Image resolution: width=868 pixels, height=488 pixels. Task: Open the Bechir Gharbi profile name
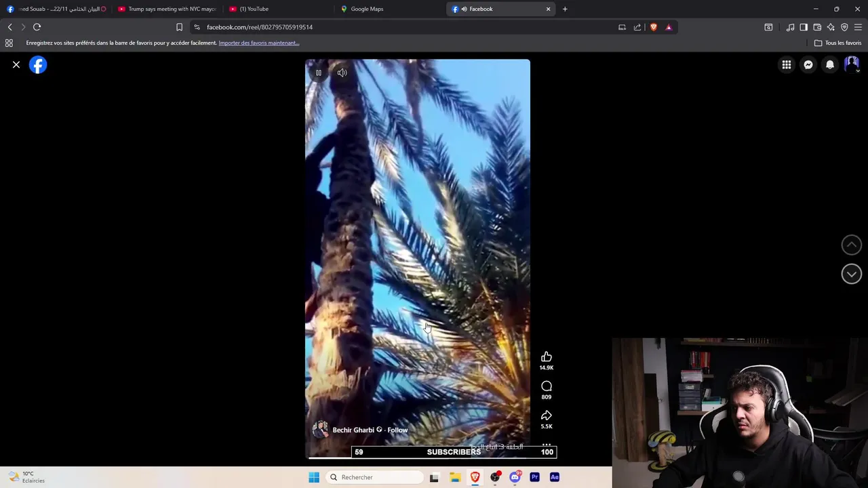click(353, 430)
